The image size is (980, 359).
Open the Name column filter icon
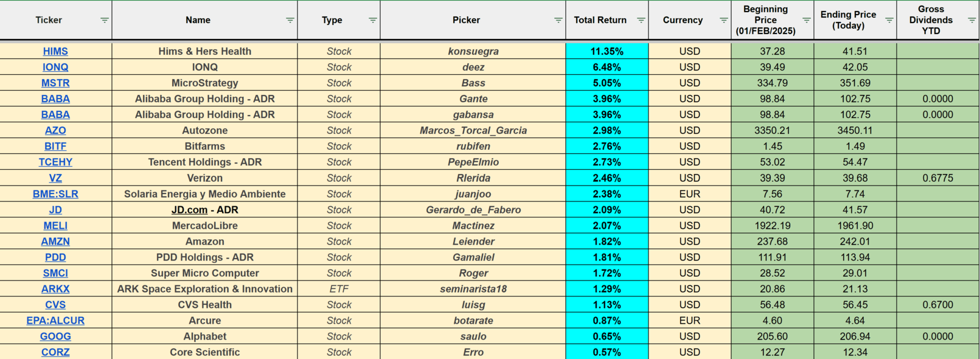click(x=290, y=20)
